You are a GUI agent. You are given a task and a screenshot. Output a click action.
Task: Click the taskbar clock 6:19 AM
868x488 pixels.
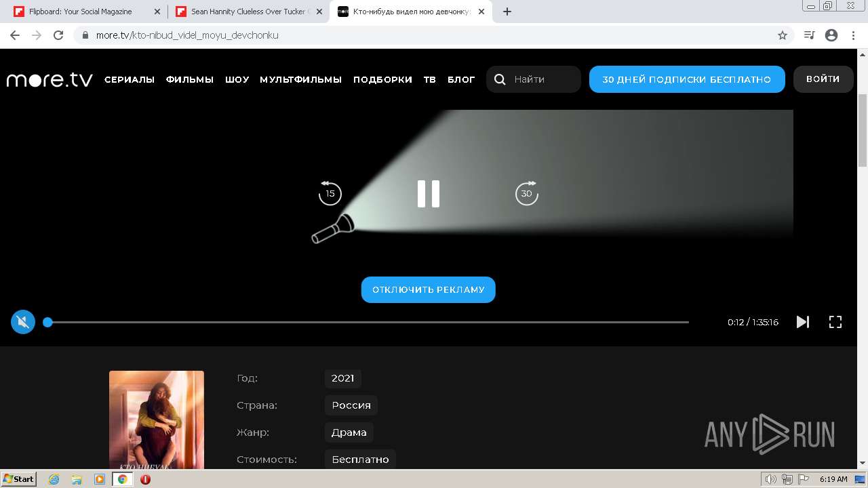point(833,479)
